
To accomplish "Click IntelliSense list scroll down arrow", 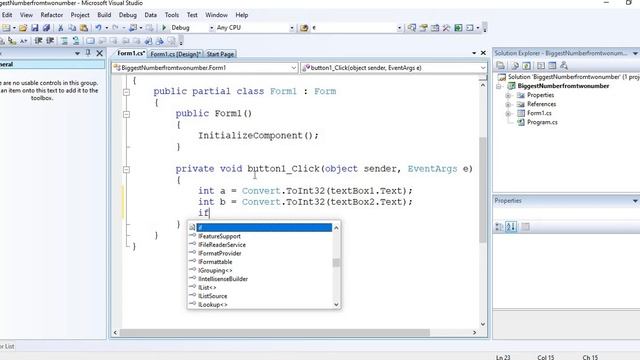I will (336, 304).
